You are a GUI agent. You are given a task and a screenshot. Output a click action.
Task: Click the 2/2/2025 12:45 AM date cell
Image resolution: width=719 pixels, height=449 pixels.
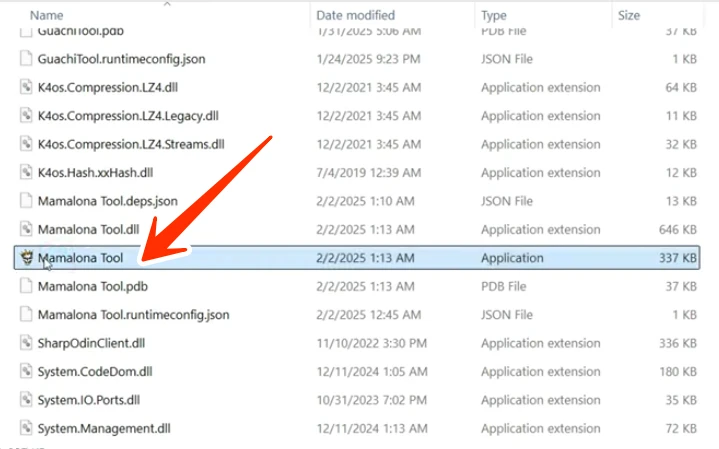pos(369,315)
